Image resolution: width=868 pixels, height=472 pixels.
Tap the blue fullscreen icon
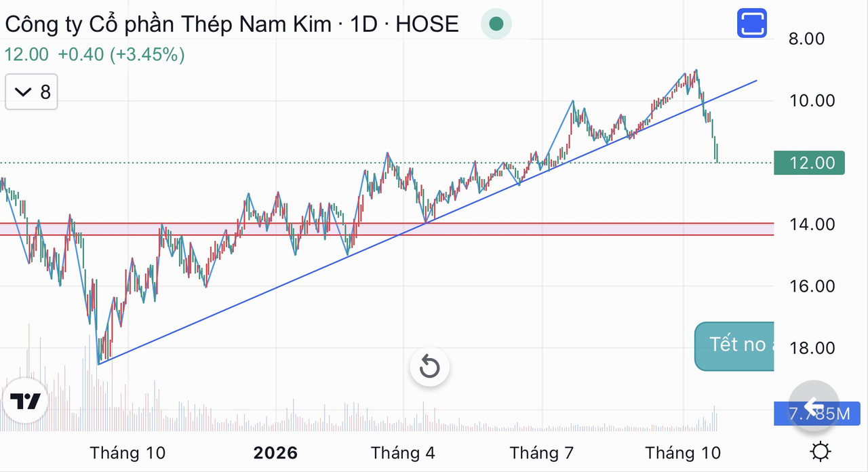coord(751,23)
